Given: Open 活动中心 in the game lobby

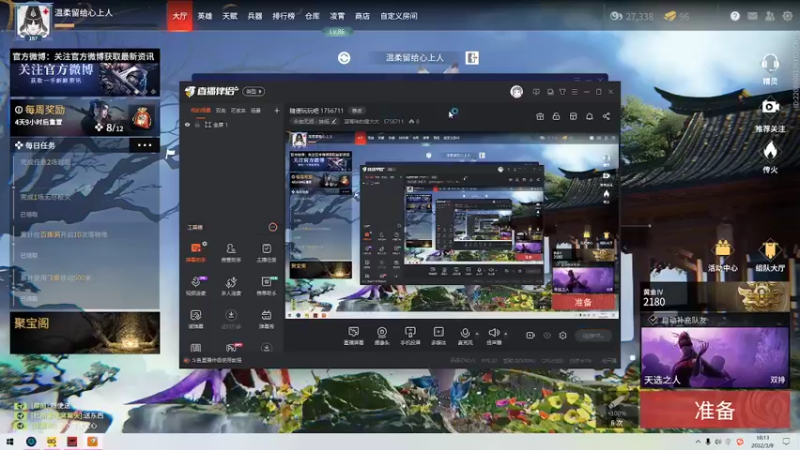Looking at the screenshot, I should pos(722,255).
